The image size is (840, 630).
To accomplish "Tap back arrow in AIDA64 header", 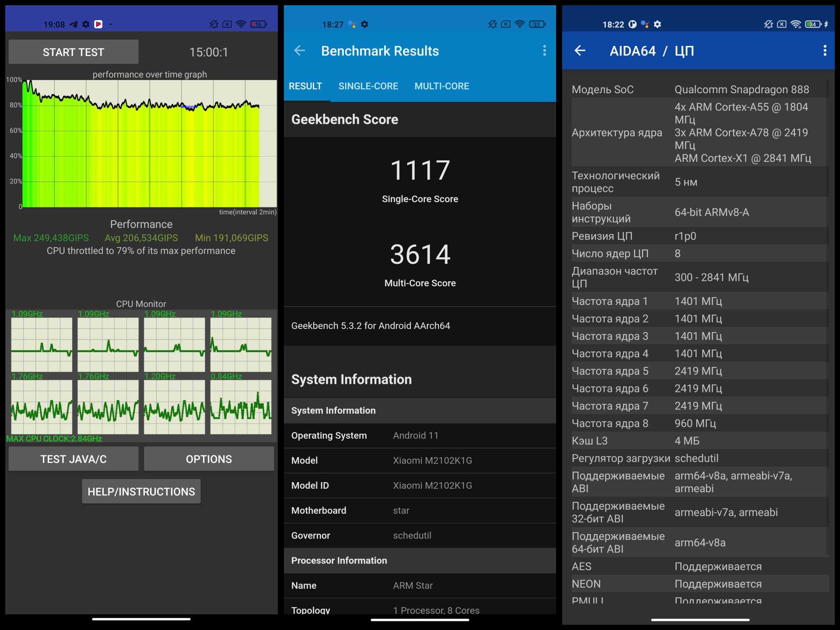I will point(580,51).
